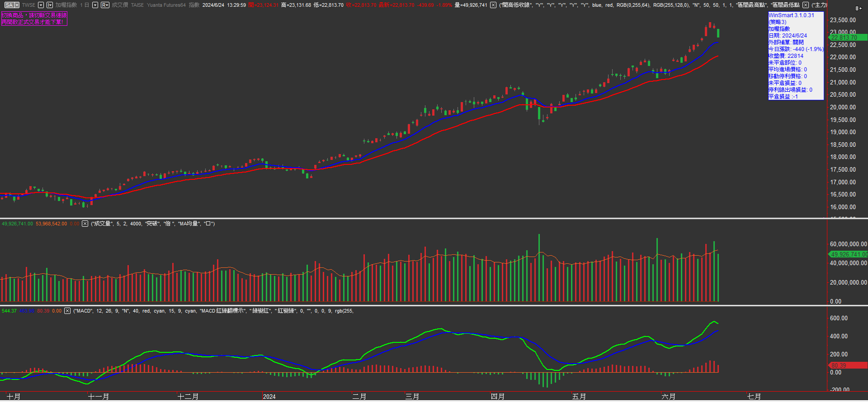This screenshot has width=868, height=402.
Task: Click the 60,000,000.00 volume axis label
Action: coord(848,244)
